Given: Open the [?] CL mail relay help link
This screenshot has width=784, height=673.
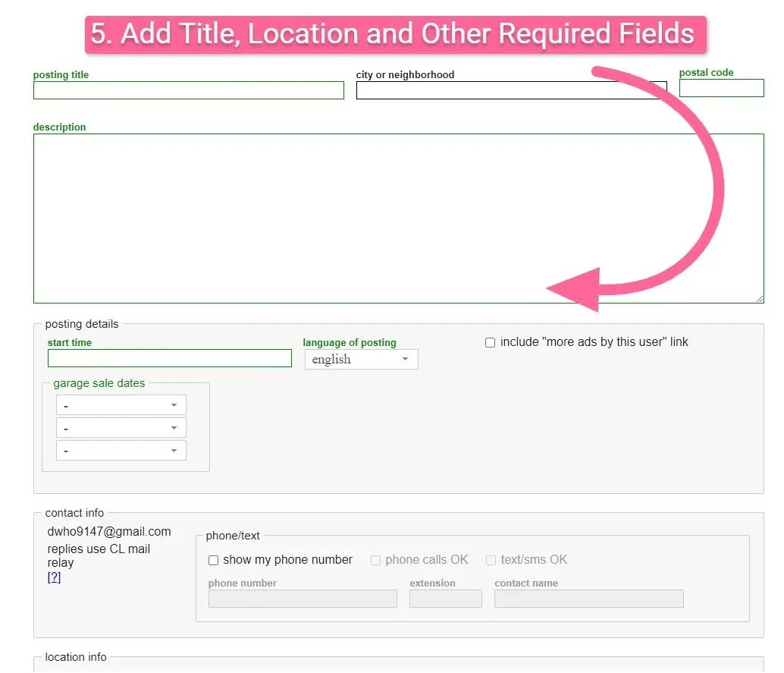Looking at the screenshot, I should [x=54, y=577].
